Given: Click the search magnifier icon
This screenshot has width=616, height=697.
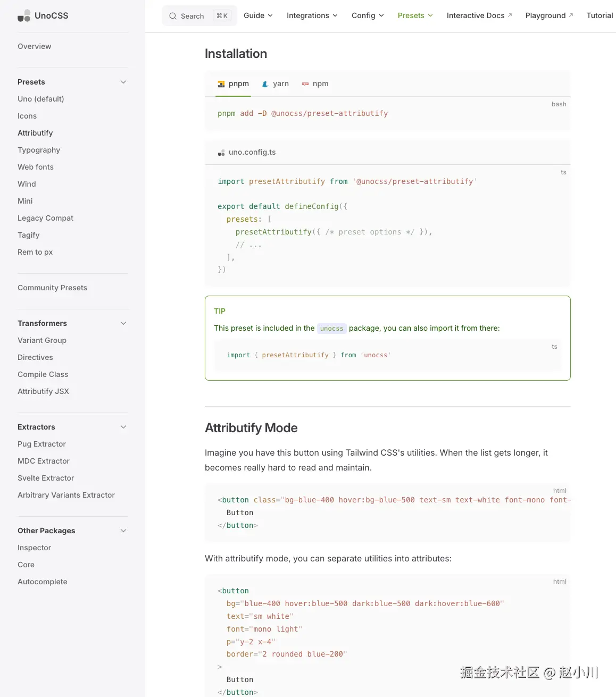Looking at the screenshot, I should click(173, 16).
